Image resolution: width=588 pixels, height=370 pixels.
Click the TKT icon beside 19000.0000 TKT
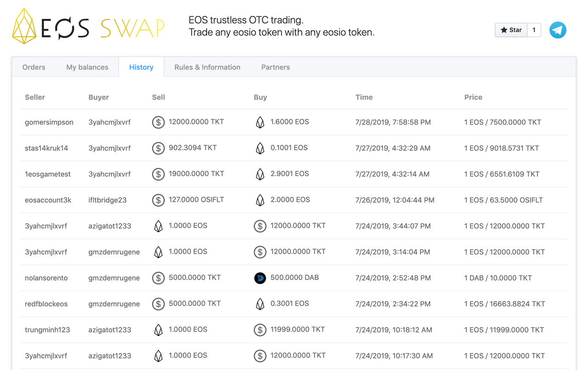point(158,174)
